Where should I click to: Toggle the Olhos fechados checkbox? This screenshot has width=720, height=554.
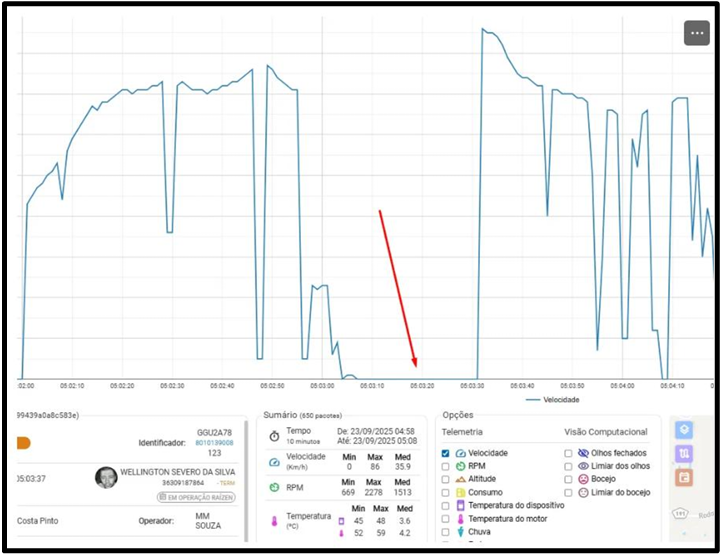point(568,453)
